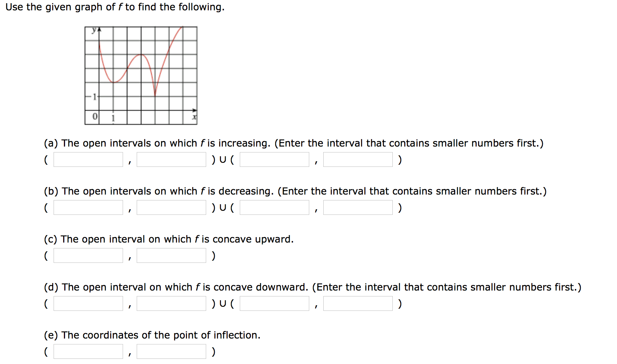This screenshot has height=364, width=617.
Task: Click the x-coordinate box for the inflection point
Action: pos(88,351)
